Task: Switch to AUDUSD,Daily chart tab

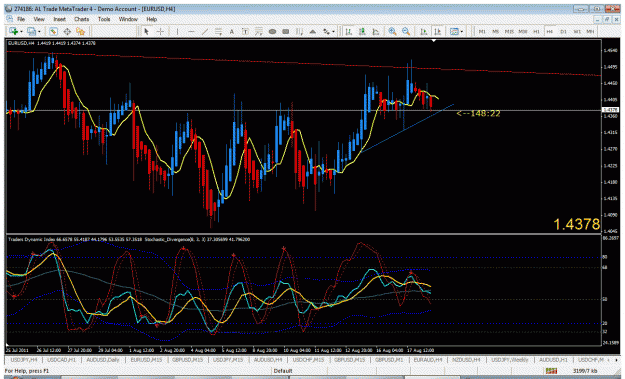Action: [103, 360]
